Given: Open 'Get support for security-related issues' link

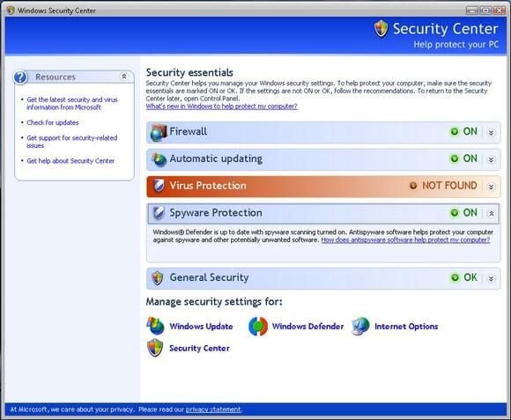Looking at the screenshot, I should [72, 142].
